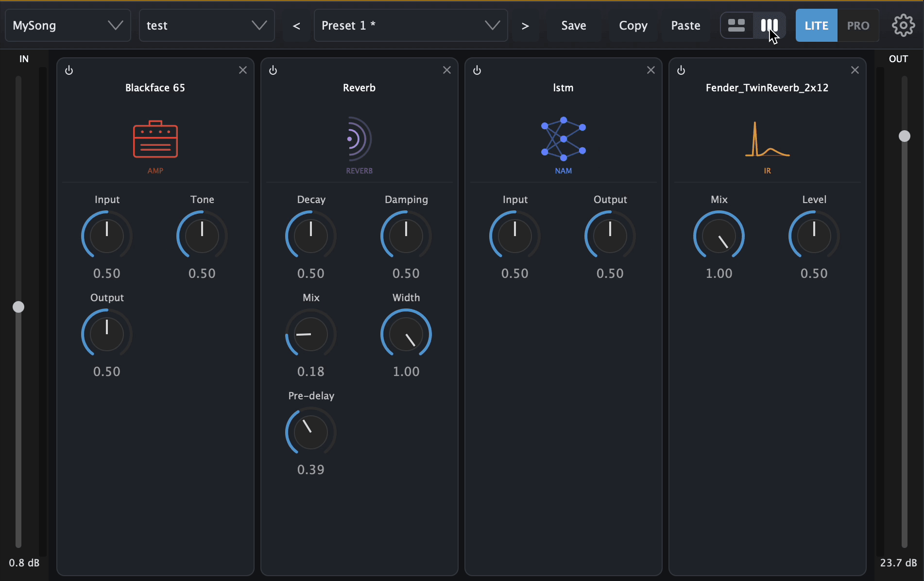Screen dimensions: 924x581
Task: Open settings with the gear icon
Action: [x=903, y=25]
